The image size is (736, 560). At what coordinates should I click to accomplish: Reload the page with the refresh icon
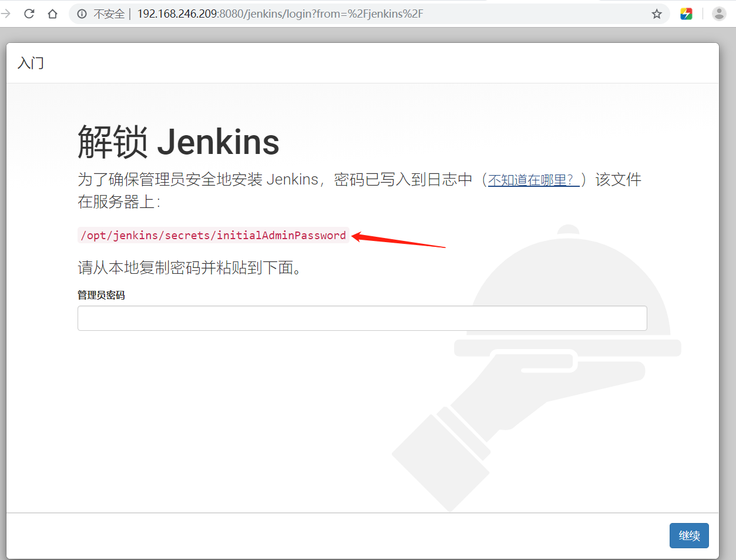pos(29,14)
